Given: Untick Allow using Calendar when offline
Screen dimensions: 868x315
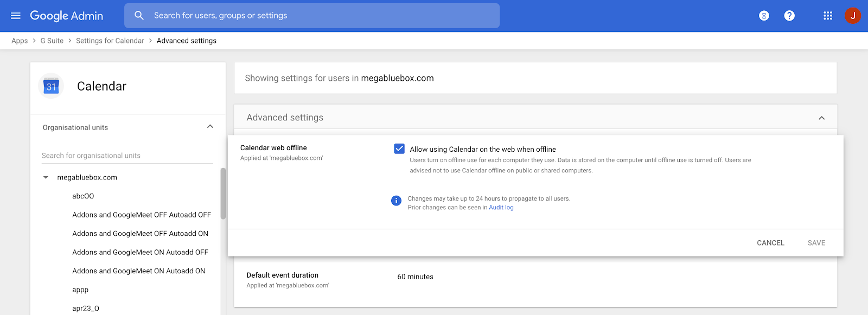Looking at the screenshot, I should 399,149.
